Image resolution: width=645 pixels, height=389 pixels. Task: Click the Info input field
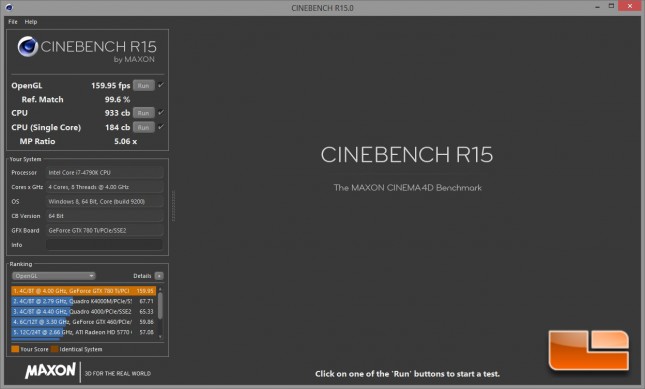click(x=104, y=245)
